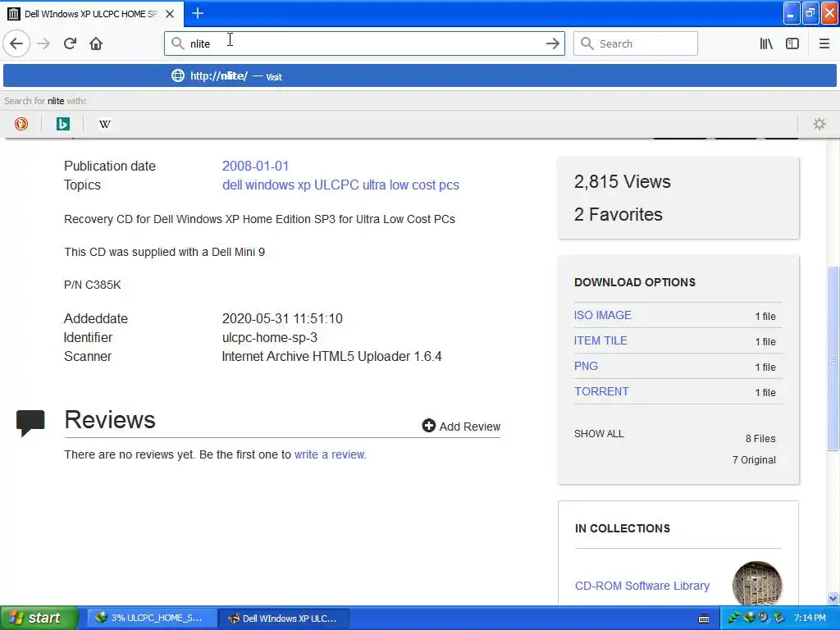Click the Addeddate value 2020-05-31 11:51:10
The height and width of the screenshot is (630, 840).
282,319
